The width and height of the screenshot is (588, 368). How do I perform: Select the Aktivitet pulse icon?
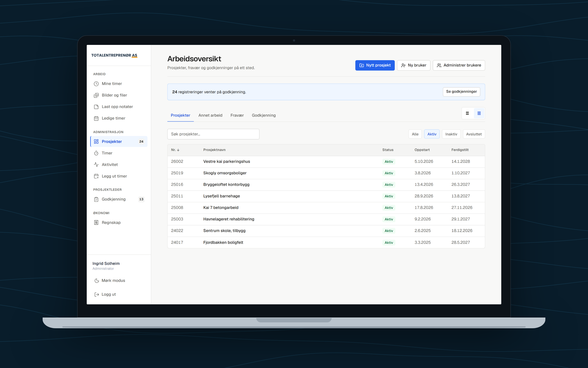point(96,164)
